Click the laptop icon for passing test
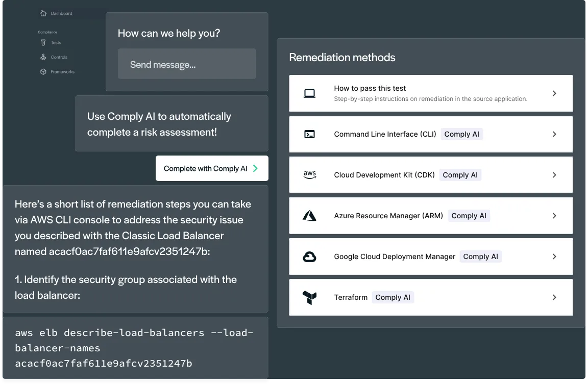This screenshot has width=588, height=385. pos(309,93)
